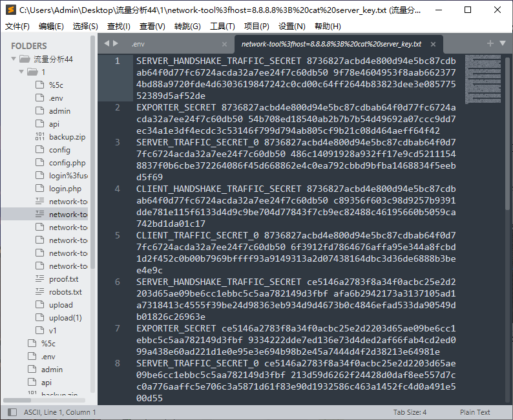Toggle the sidebar via status bar icon

[12, 412]
